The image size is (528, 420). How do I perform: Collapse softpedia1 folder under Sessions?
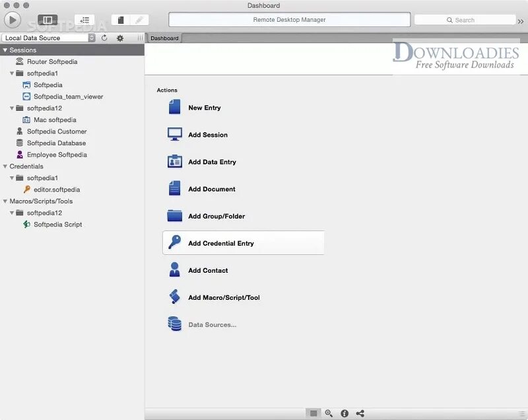(x=12, y=73)
